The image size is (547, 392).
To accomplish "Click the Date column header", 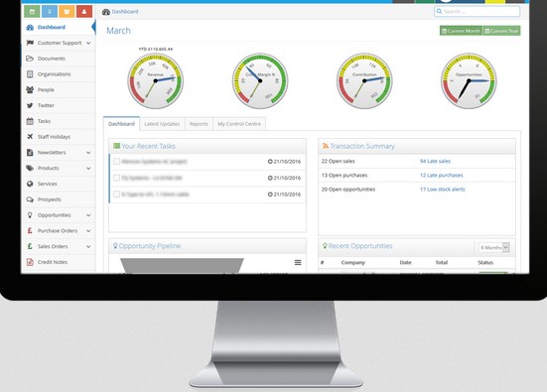I will pyautogui.click(x=405, y=262).
